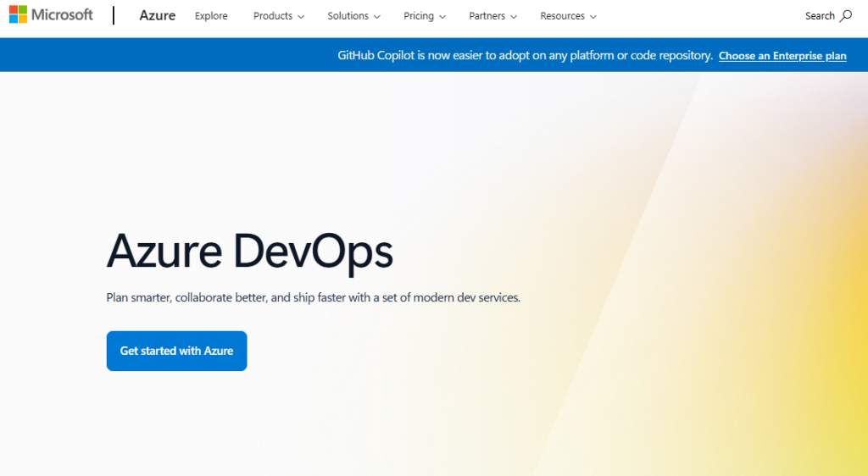Screen dimensions: 868x476
Task: Click the Azure DevOps page heading
Action: coord(250,252)
